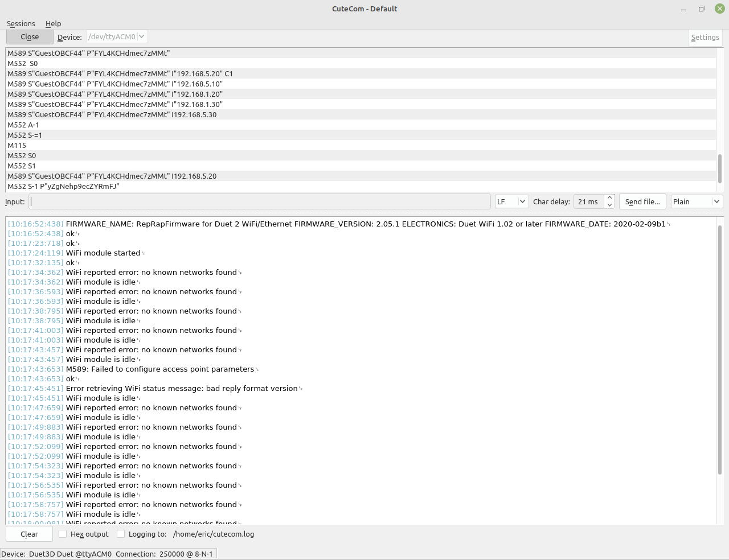The height and width of the screenshot is (560, 729).
Task: Clear the output log
Action: coord(29,534)
